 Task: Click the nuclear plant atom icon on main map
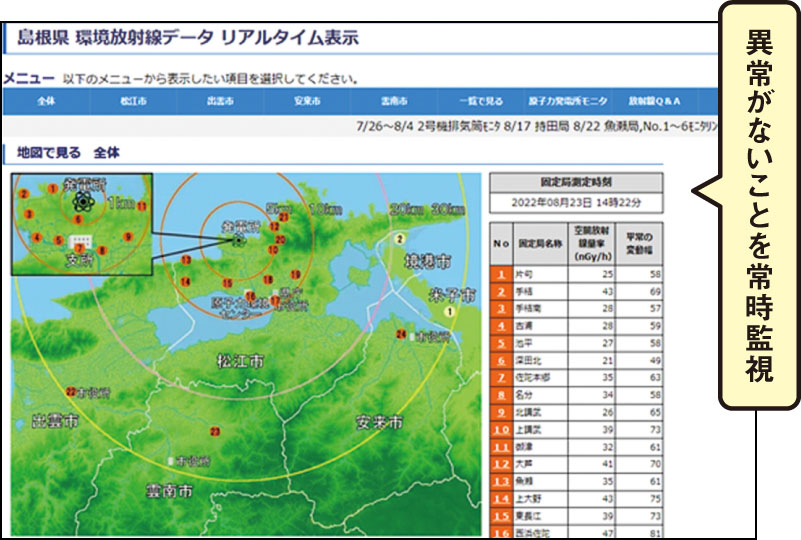(x=237, y=239)
